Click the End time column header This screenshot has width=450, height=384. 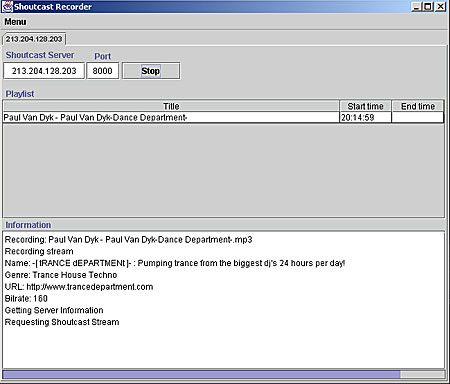tap(418, 106)
